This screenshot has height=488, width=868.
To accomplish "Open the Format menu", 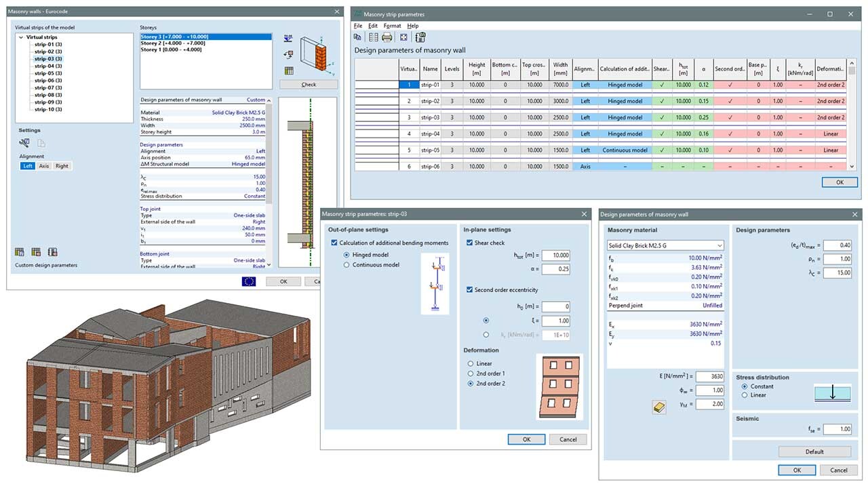I will tap(392, 26).
